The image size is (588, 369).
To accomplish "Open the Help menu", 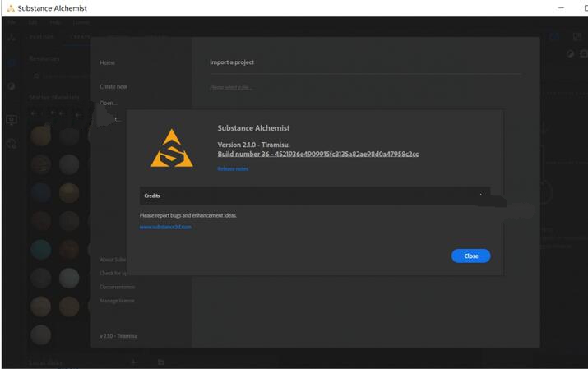I will (55, 22).
